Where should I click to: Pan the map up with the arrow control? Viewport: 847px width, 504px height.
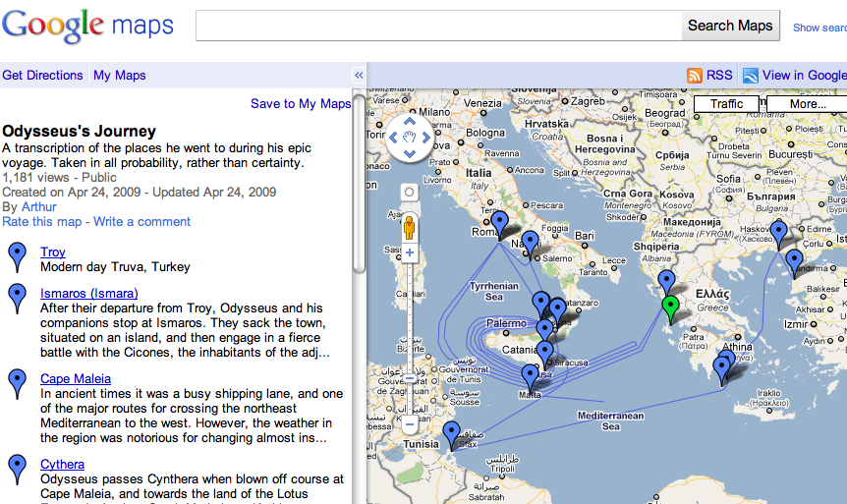410,123
